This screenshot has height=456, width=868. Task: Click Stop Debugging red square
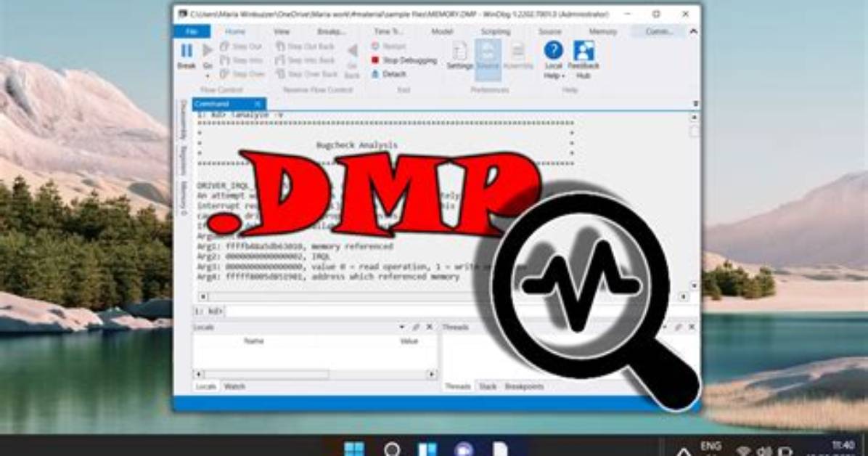pos(375,60)
